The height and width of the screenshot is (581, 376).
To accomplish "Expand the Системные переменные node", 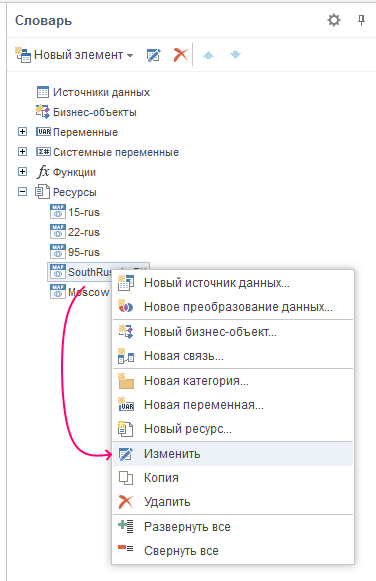I will (23, 152).
